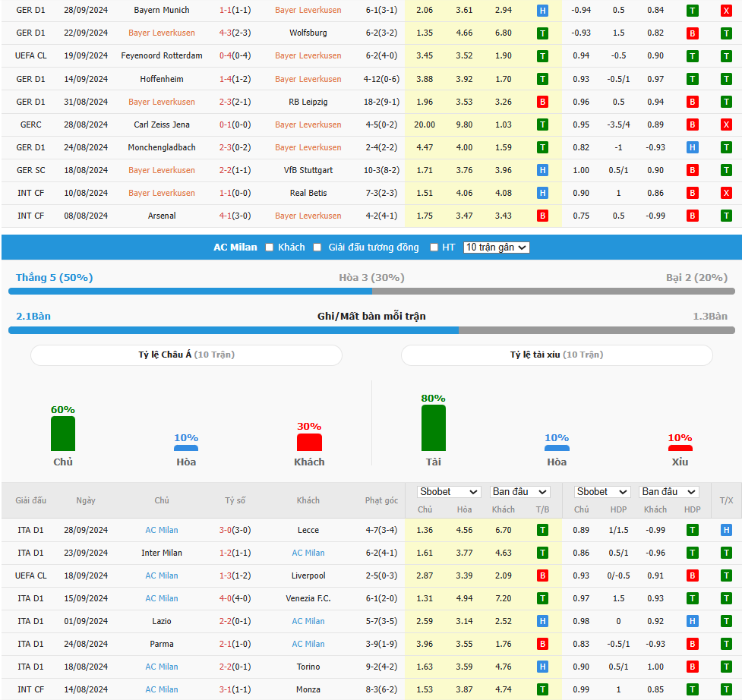The image size is (742, 700).
Task: Click the blue H badge in Torino row
Action: [x=542, y=667]
